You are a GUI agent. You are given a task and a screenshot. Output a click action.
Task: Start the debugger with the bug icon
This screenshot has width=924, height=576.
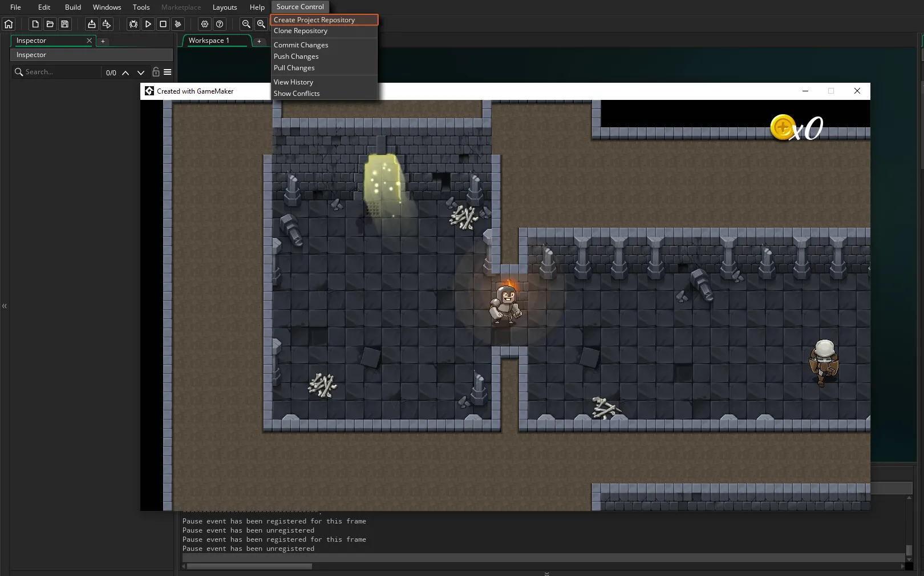(133, 24)
